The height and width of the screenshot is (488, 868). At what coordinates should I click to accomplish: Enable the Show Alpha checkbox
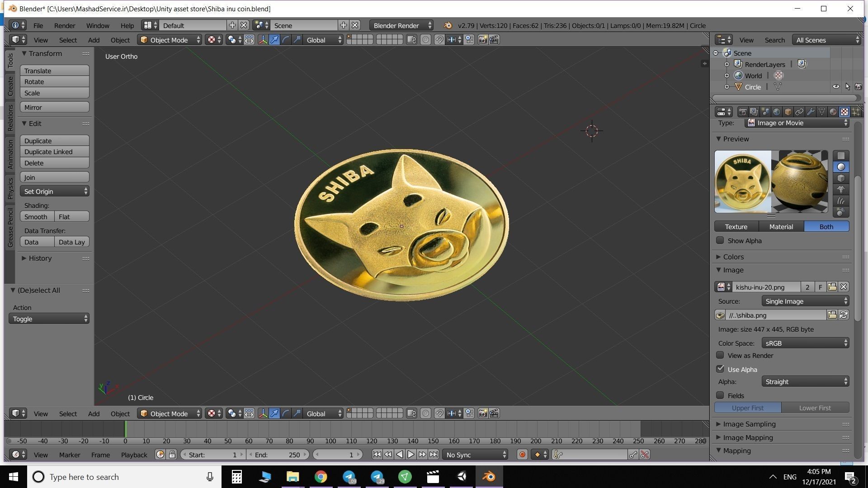pyautogui.click(x=720, y=240)
